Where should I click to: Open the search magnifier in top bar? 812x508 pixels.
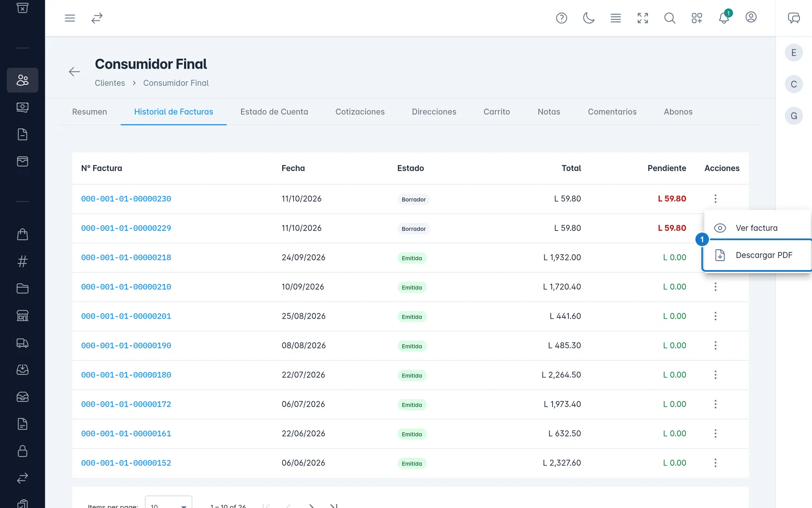click(x=670, y=18)
